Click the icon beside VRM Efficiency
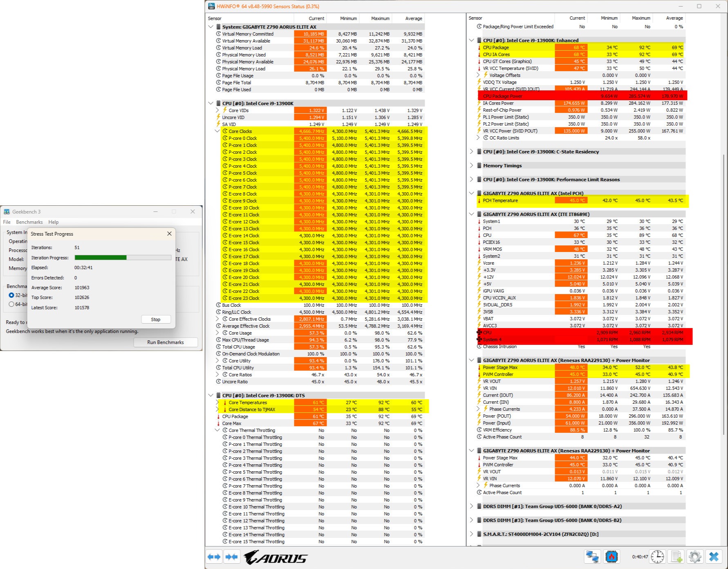This screenshot has width=728, height=569. pyautogui.click(x=479, y=430)
